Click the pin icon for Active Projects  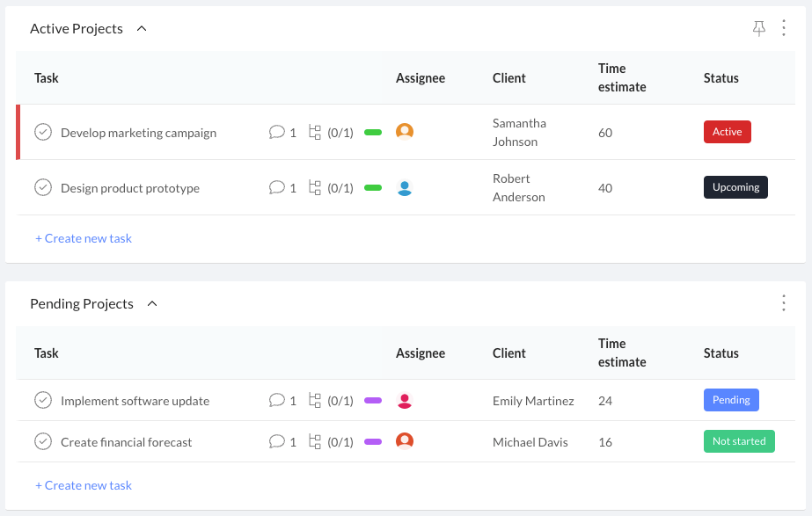759,29
